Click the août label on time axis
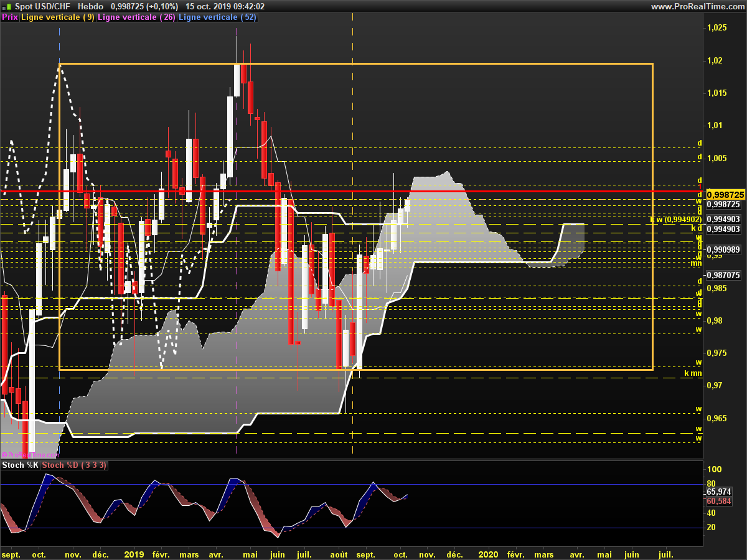This screenshot has height=560, width=747. coord(339,554)
